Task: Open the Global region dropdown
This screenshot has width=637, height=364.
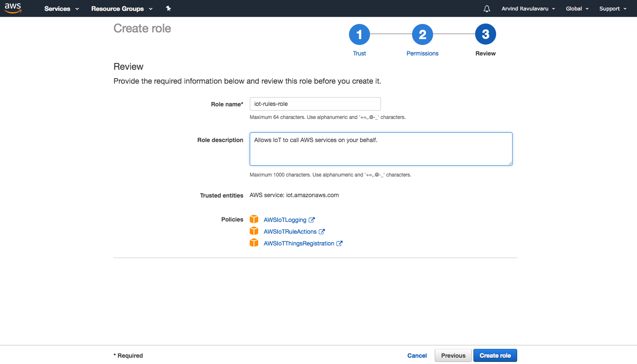Action: (x=577, y=8)
